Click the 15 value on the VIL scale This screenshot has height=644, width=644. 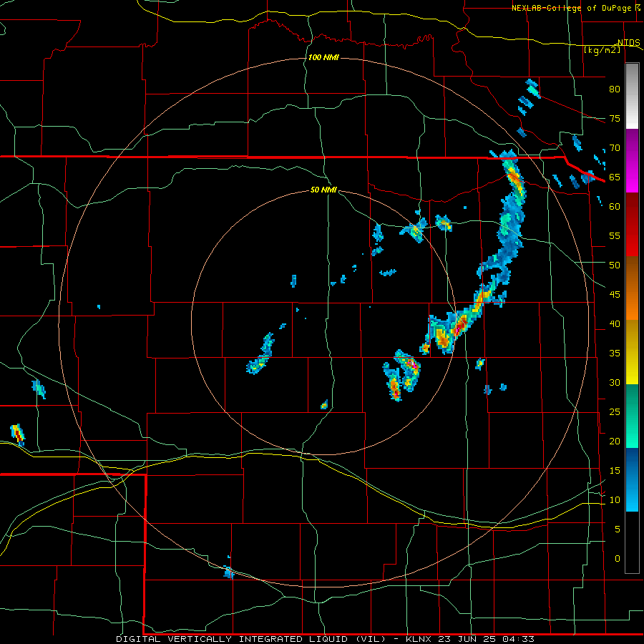(x=615, y=471)
